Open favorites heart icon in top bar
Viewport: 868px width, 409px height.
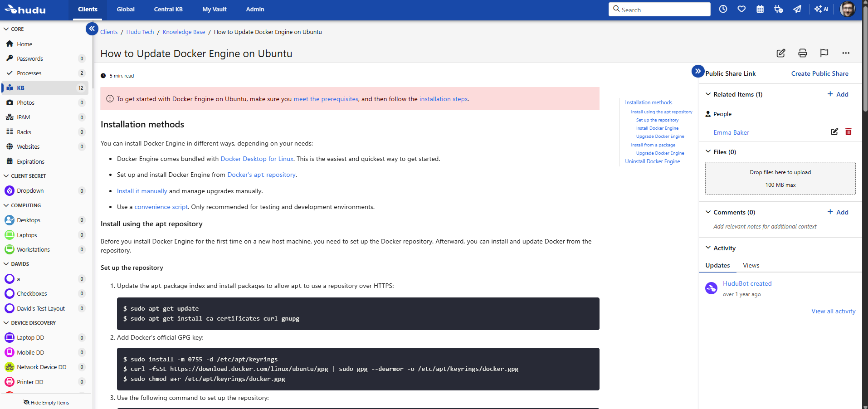tap(741, 9)
